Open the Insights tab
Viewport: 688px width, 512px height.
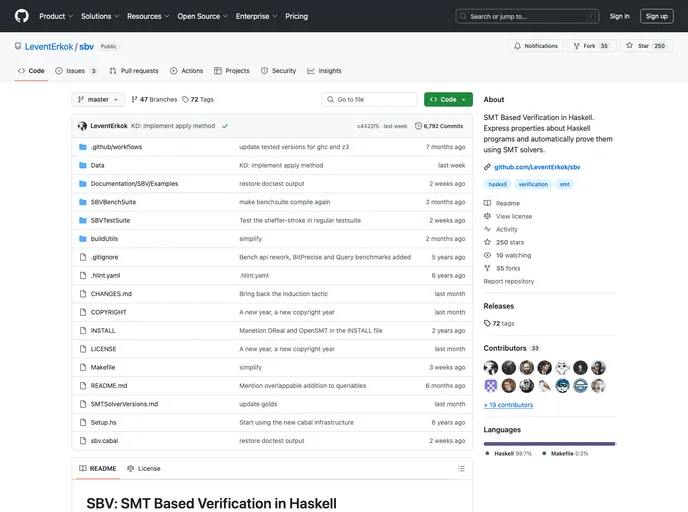[x=324, y=71]
